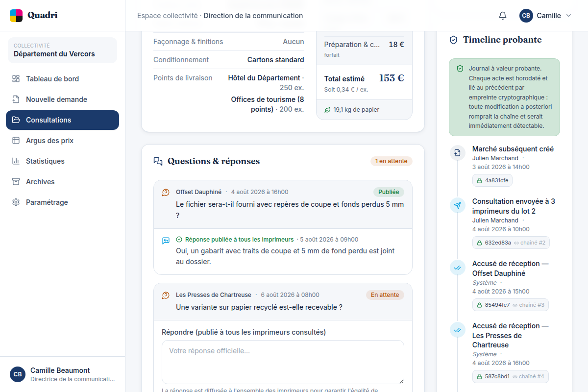The height and width of the screenshot is (392, 588).
Task: Click the paper-plane icon for Consultation envoyée
Action: pyautogui.click(x=457, y=206)
